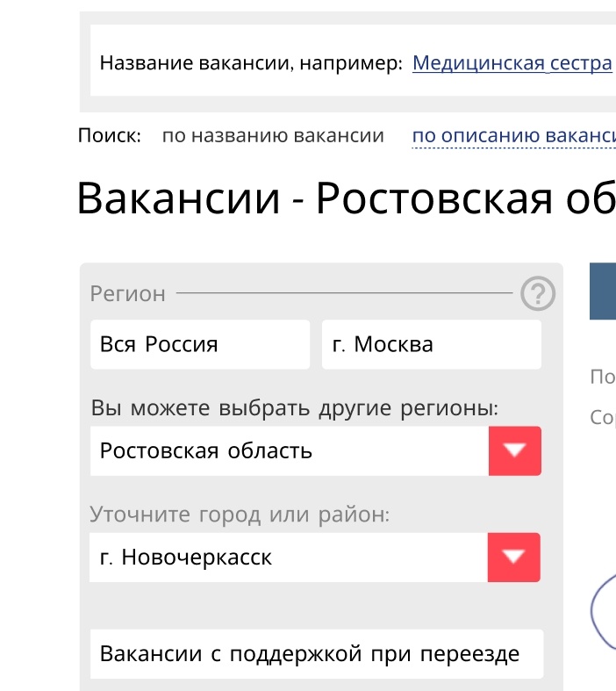This screenshot has width=616, height=691.
Task: Focus the vacancy name search field
Action: pyautogui.click(x=251, y=63)
